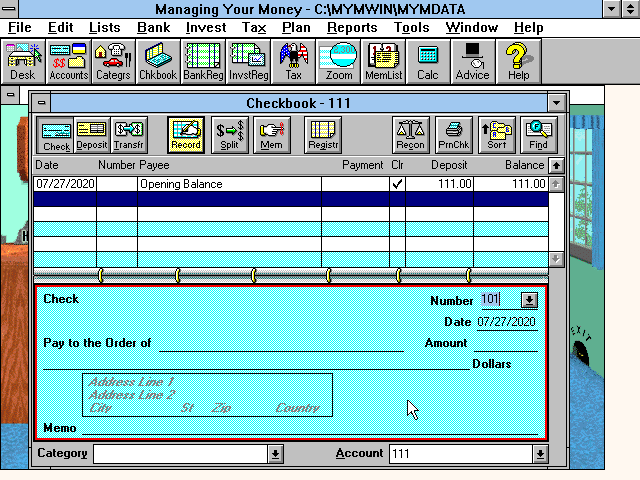The height and width of the screenshot is (480, 640).
Task: Click the 111.00 deposit cell
Action: coord(439,184)
